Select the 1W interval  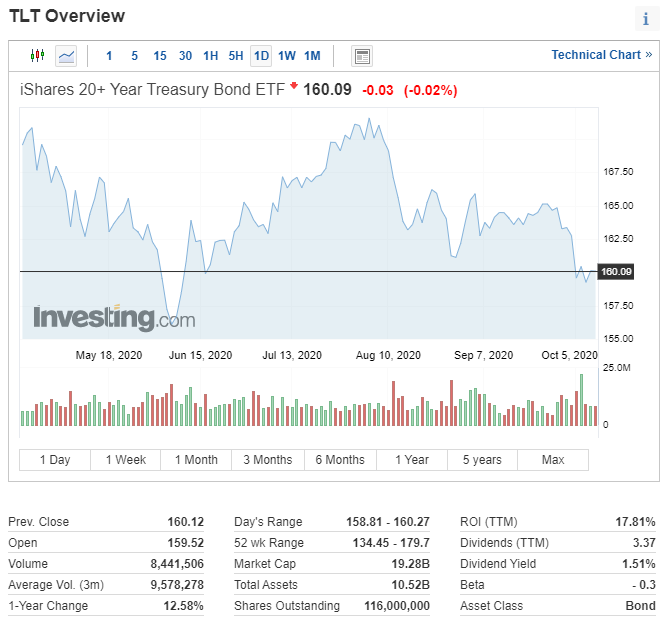(x=287, y=56)
